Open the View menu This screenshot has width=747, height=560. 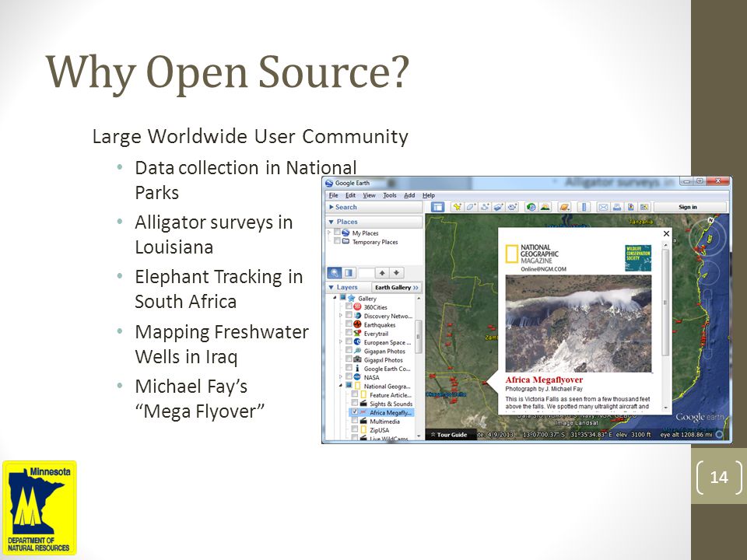coord(369,195)
